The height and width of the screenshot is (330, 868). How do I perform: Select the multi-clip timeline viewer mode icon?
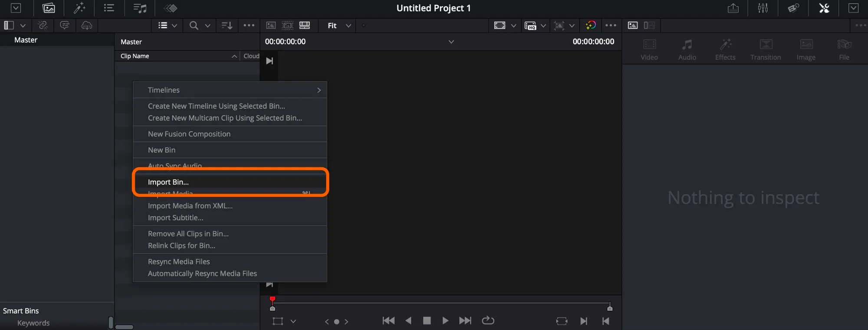[305, 26]
